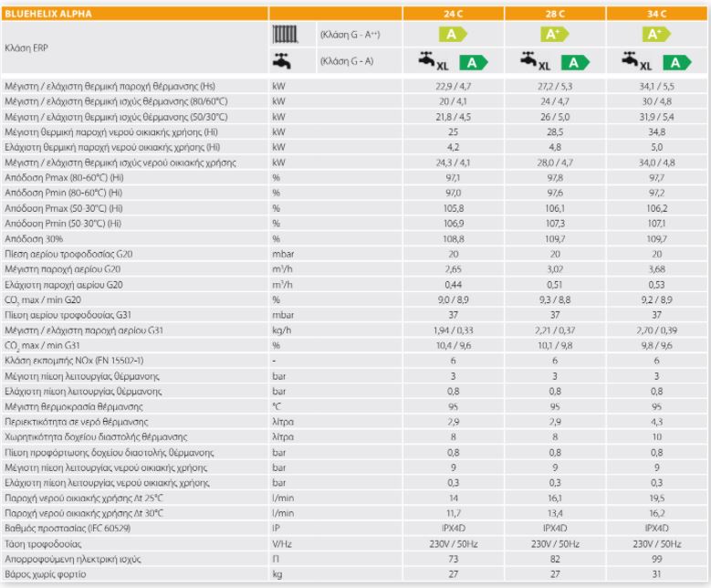Select the value 34,8

pos(656,132)
